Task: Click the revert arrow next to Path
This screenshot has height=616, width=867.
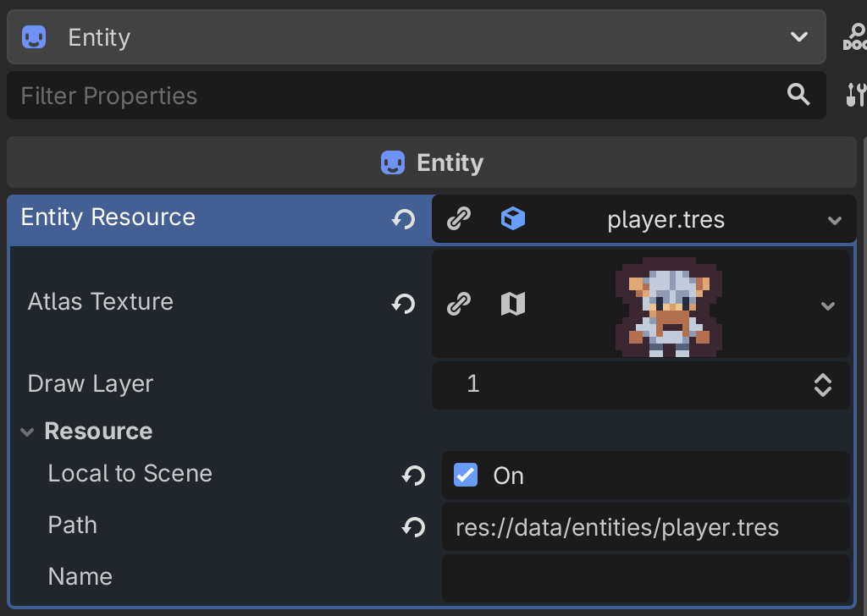Action: pyautogui.click(x=413, y=527)
